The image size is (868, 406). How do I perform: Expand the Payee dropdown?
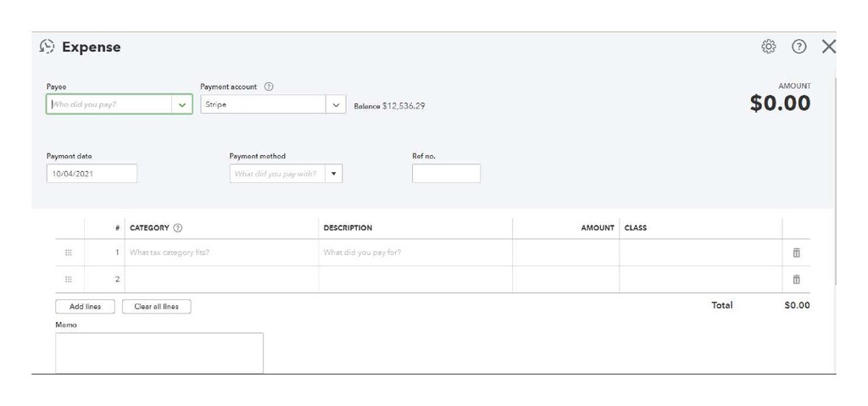(182, 105)
